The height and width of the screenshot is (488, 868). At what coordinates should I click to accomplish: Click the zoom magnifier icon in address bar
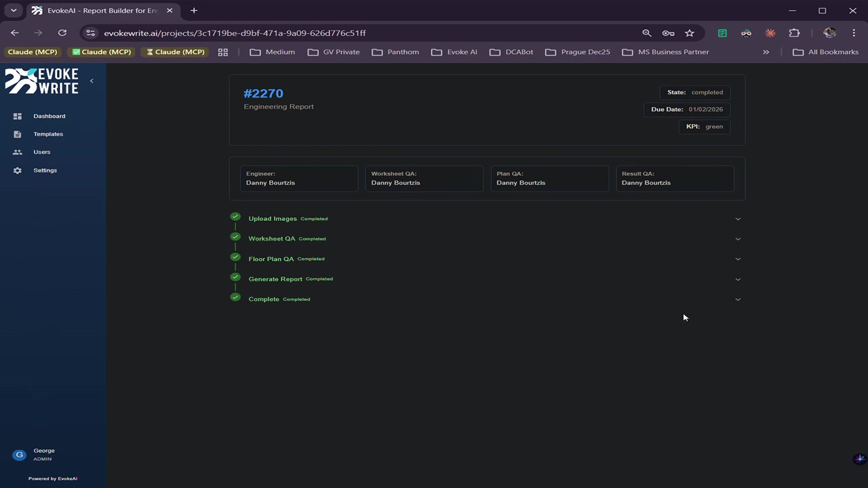(x=647, y=33)
